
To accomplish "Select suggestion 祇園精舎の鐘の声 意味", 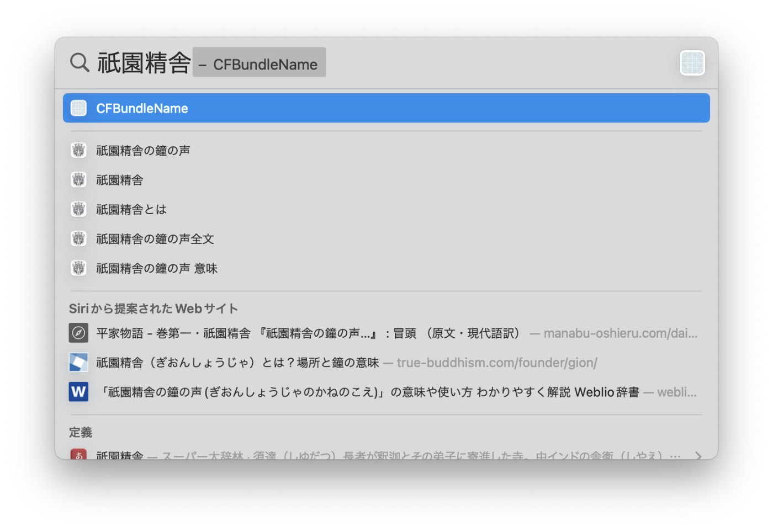I will tap(386, 268).
